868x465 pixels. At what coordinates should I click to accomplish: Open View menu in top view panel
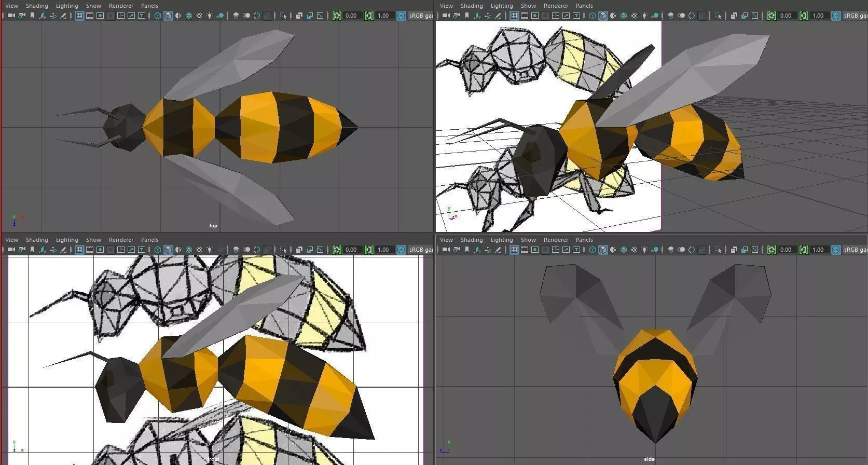pyautogui.click(x=11, y=6)
